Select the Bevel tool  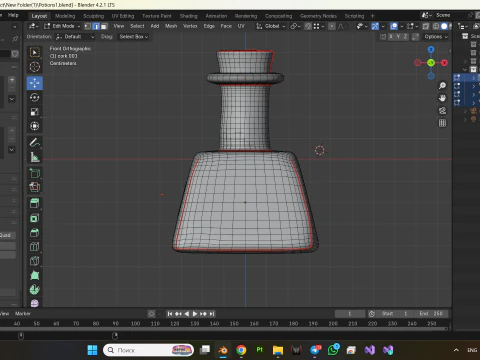[x=35, y=233]
